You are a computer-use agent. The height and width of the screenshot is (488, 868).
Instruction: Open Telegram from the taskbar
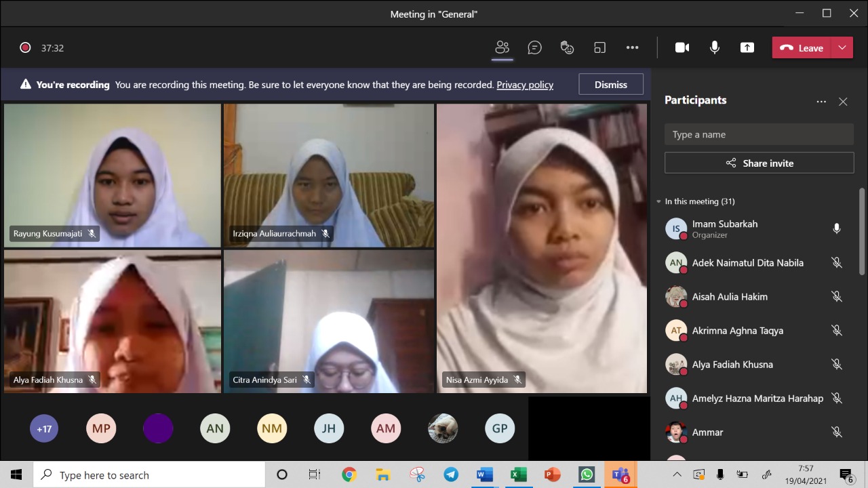click(x=450, y=474)
